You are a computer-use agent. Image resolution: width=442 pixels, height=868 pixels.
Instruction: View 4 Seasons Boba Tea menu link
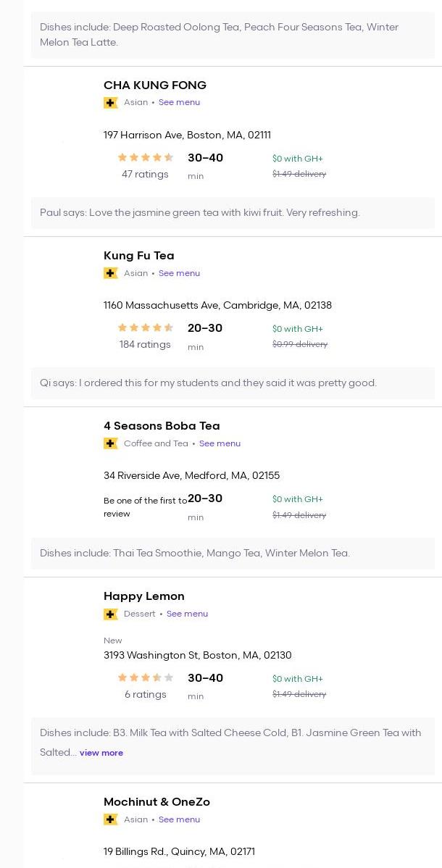coord(220,443)
